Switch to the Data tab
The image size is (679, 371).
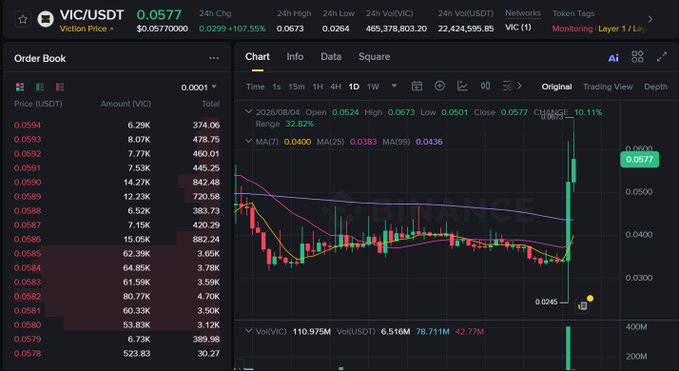(x=331, y=57)
